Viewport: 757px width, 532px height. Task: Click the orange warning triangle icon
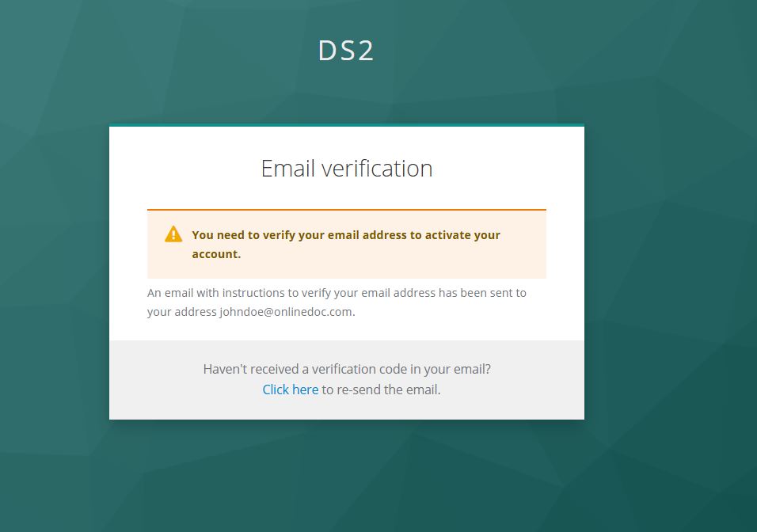pos(173,234)
